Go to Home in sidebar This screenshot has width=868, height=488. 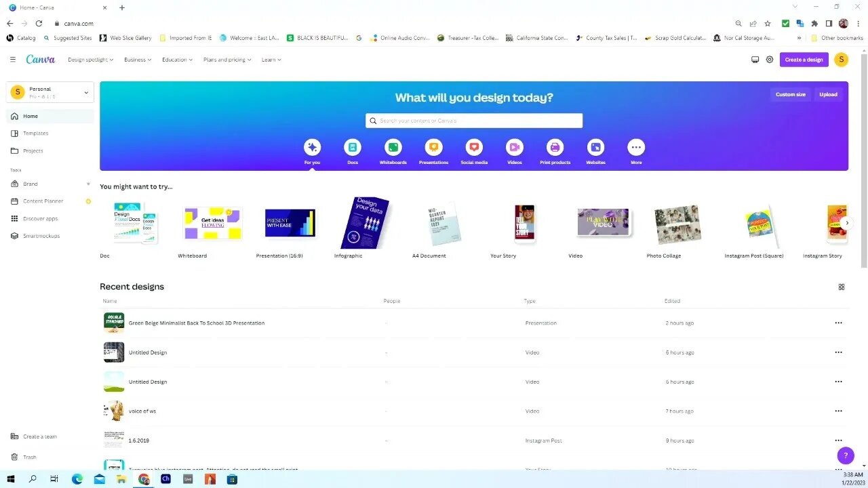click(x=50, y=116)
